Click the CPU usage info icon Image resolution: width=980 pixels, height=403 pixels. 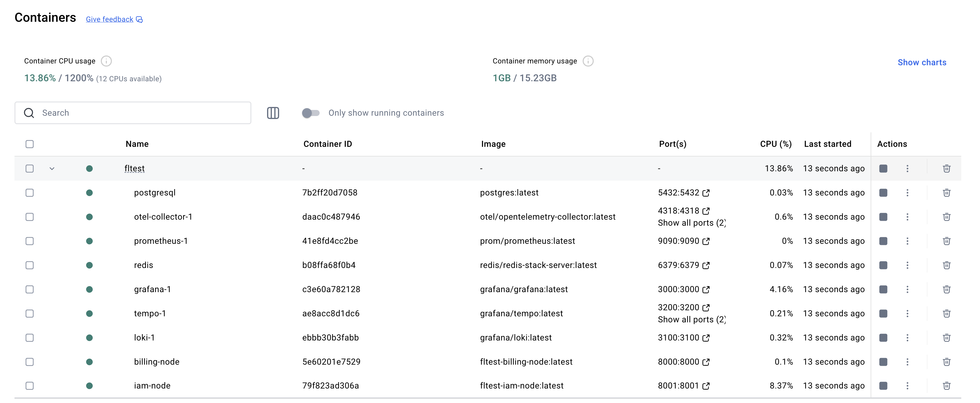tap(106, 61)
